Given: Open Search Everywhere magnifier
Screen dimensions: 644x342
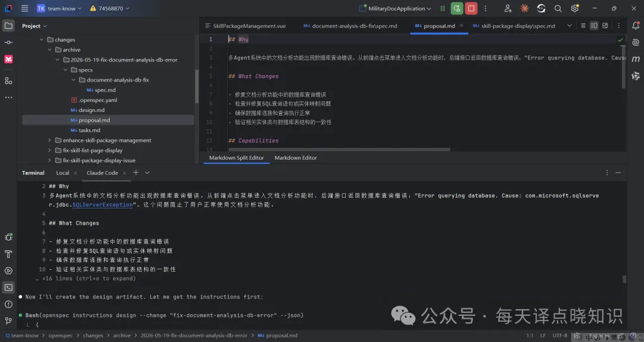Looking at the screenshot, I should coord(558,8).
